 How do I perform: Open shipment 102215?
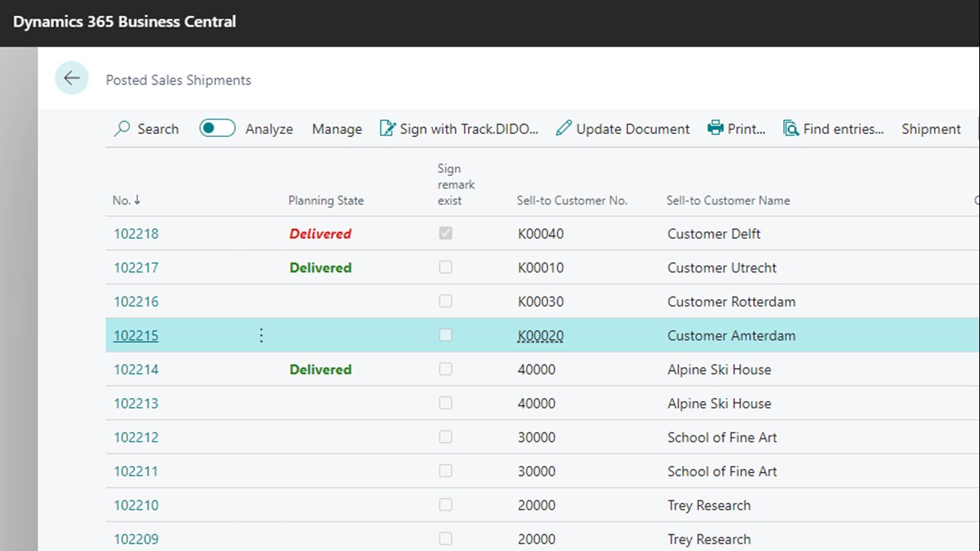[136, 335]
